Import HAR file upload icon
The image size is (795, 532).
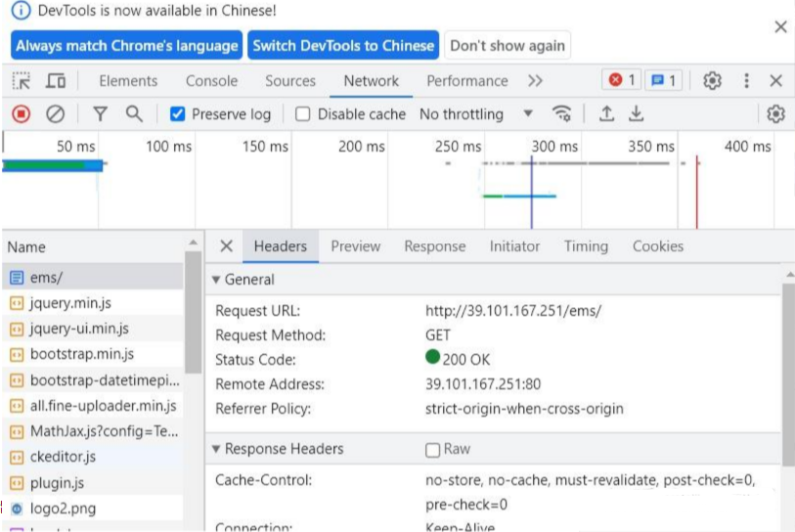pos(606,114)
